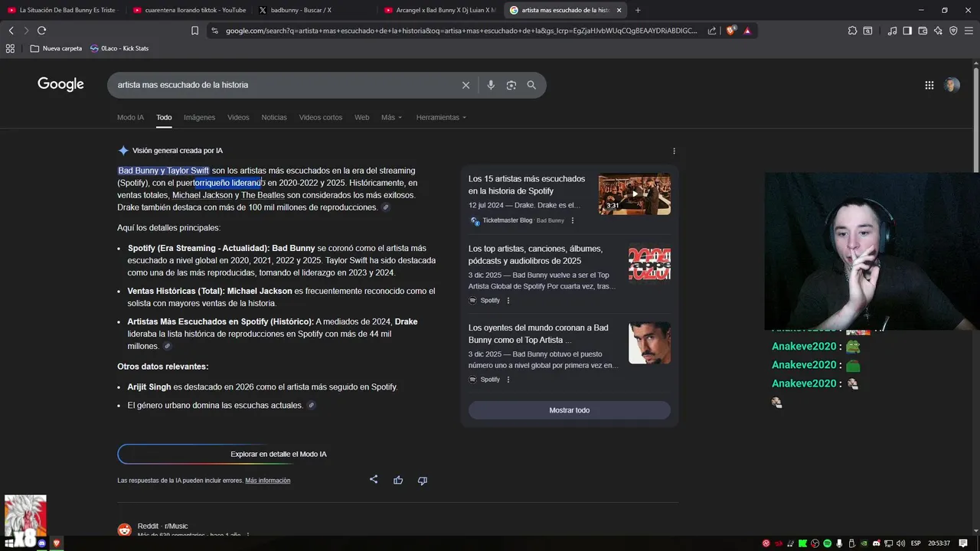
Task: Open Windows notification center
Action: pos(963,543)
